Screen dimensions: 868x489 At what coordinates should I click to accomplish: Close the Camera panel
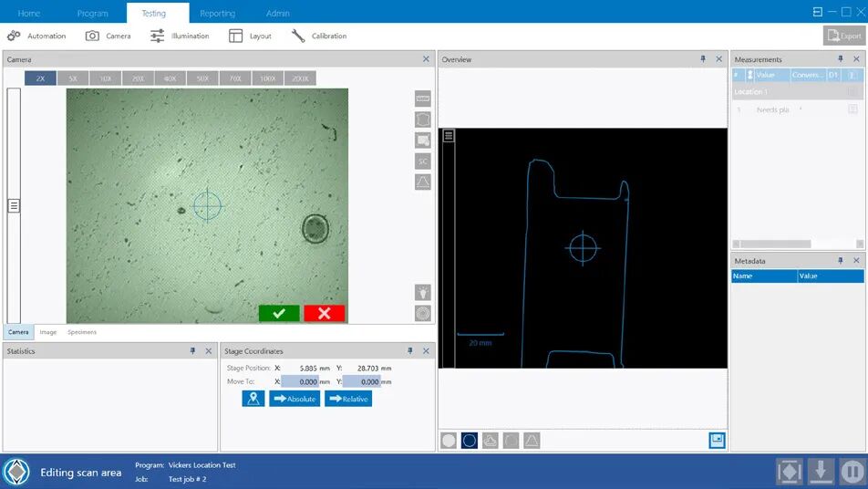(427, 59)
